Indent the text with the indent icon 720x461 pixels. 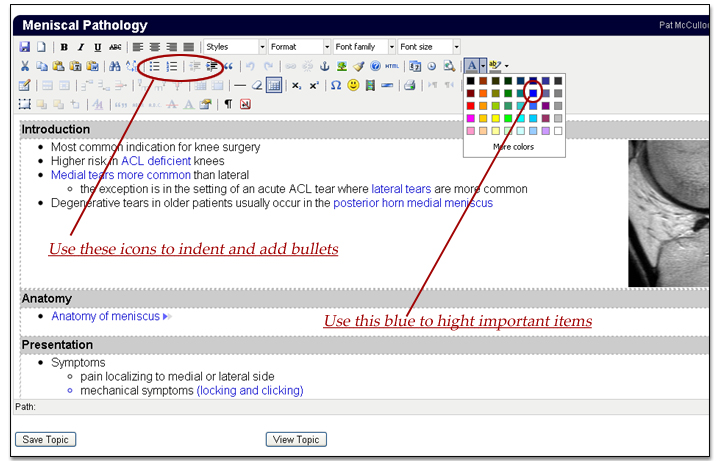(212, 66)
